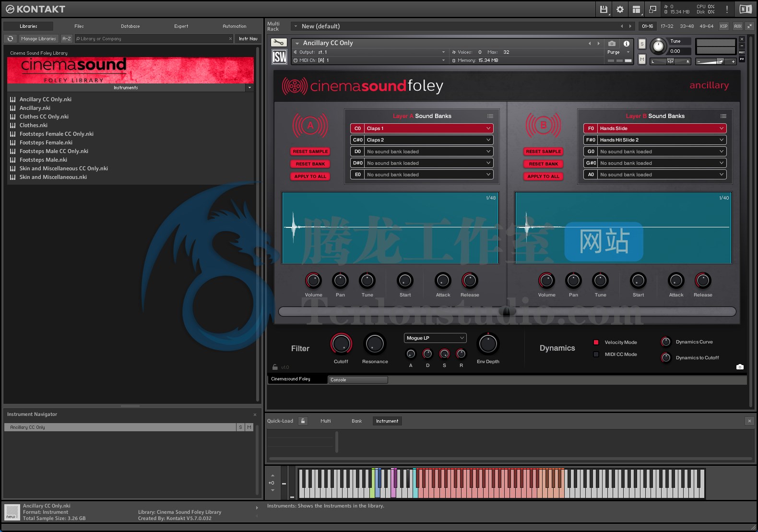
Task: Click the Quick-Load lock icon
Action: point(303,421)
